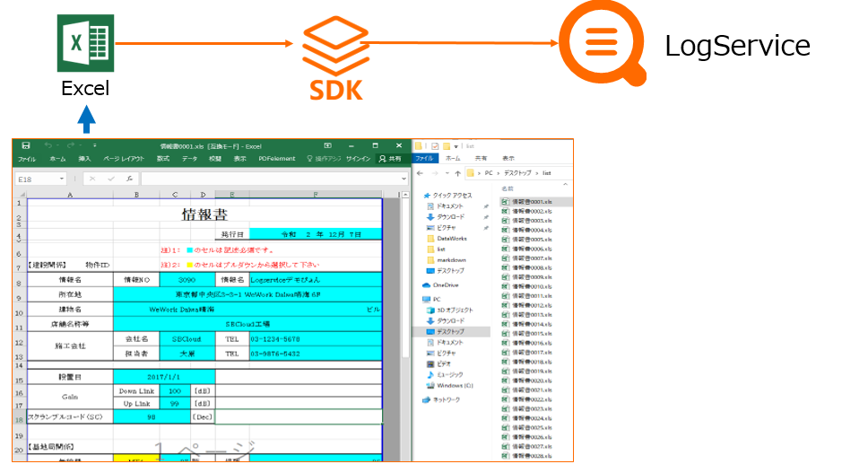This screenshot has width=868, height=464.
Task: Click the Redo arrow in Excel
Action: tap(70, 145)
